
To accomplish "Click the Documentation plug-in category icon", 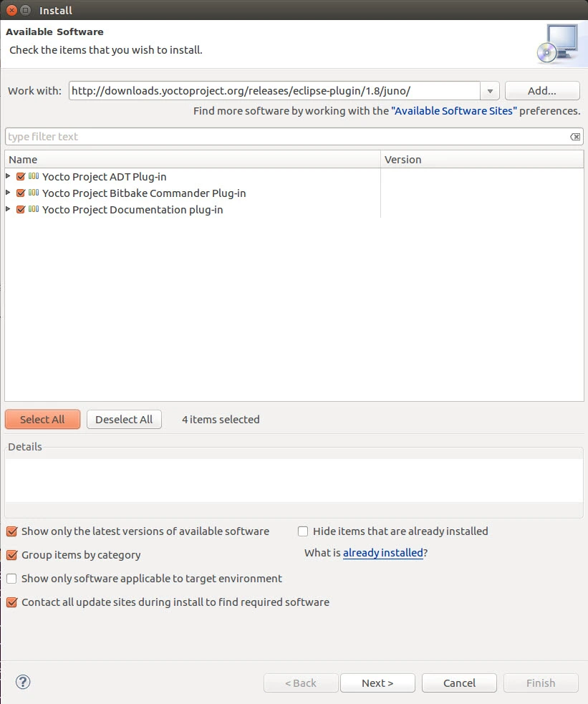I will (34, 210).
